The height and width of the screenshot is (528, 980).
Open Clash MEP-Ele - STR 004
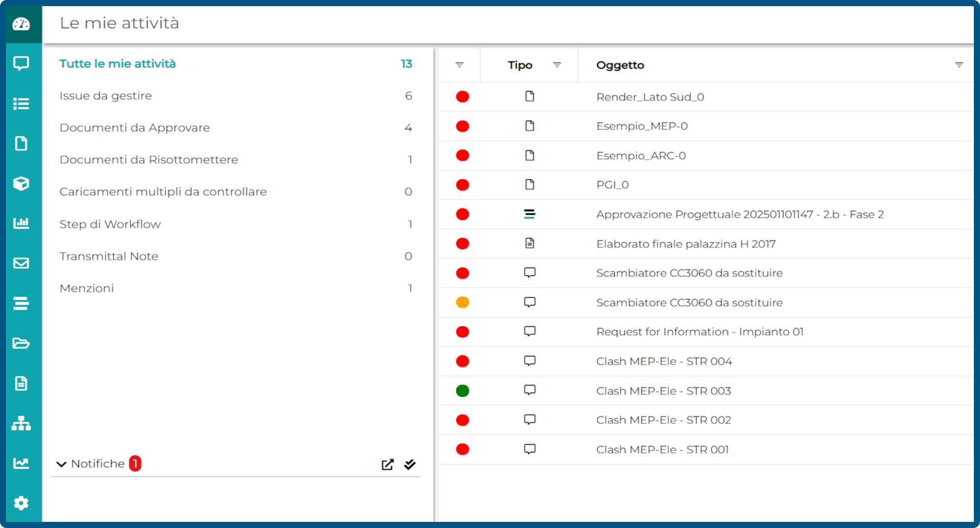[x=664, y=361]
